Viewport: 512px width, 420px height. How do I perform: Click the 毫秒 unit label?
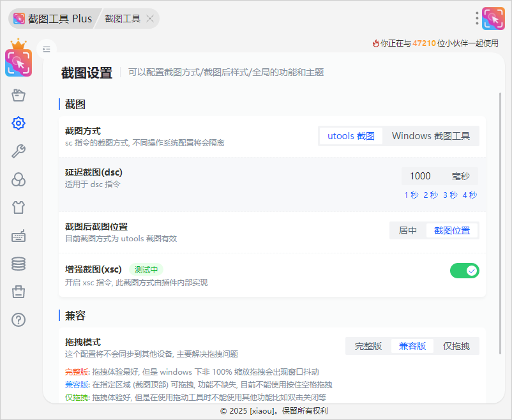pos(460,176)
